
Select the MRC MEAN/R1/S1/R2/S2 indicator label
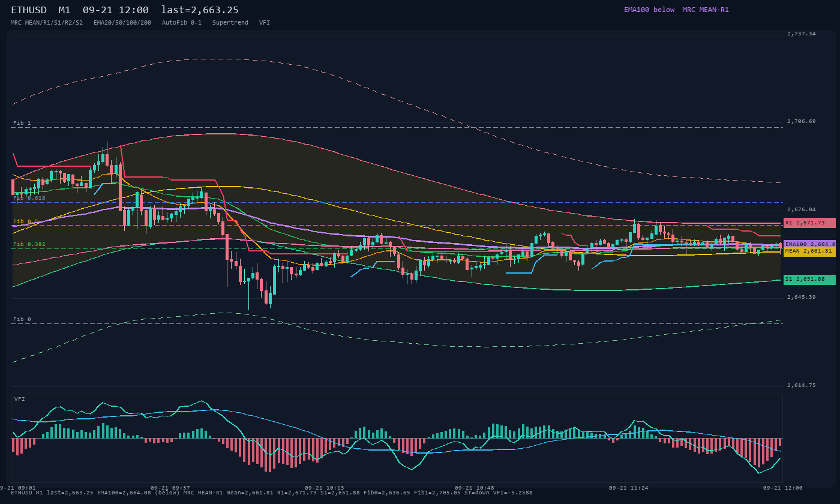[47, 22]
